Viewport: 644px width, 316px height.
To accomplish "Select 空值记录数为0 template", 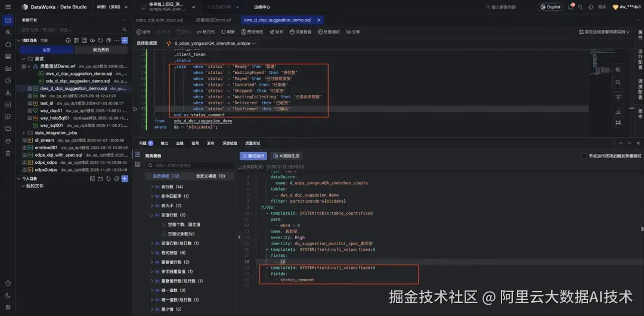I will 181,234.
